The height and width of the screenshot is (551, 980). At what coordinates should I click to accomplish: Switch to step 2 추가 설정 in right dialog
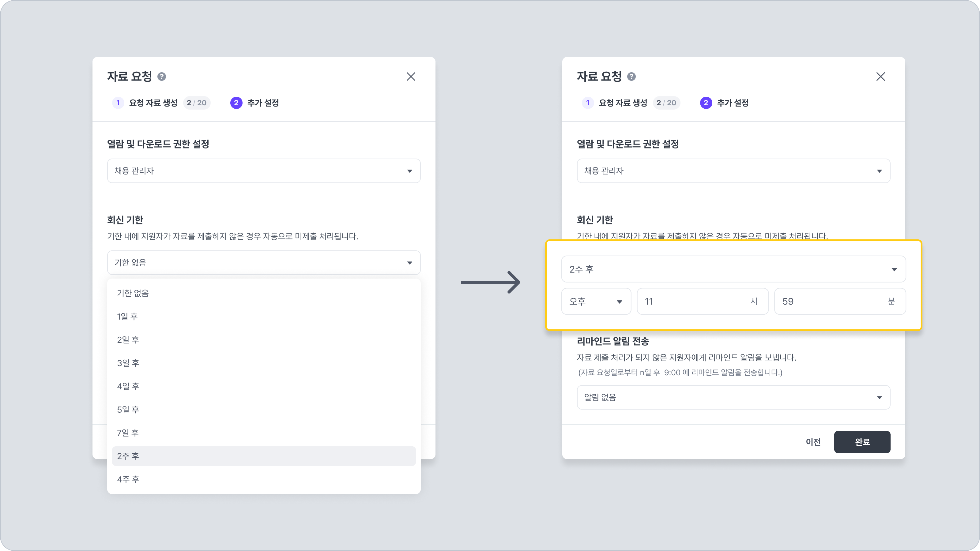[732, 103]
